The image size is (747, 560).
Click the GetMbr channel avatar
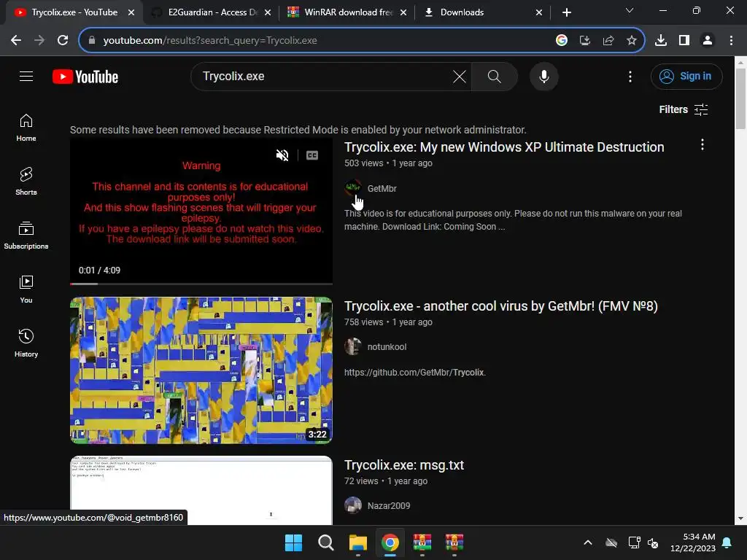coord(353,188)
